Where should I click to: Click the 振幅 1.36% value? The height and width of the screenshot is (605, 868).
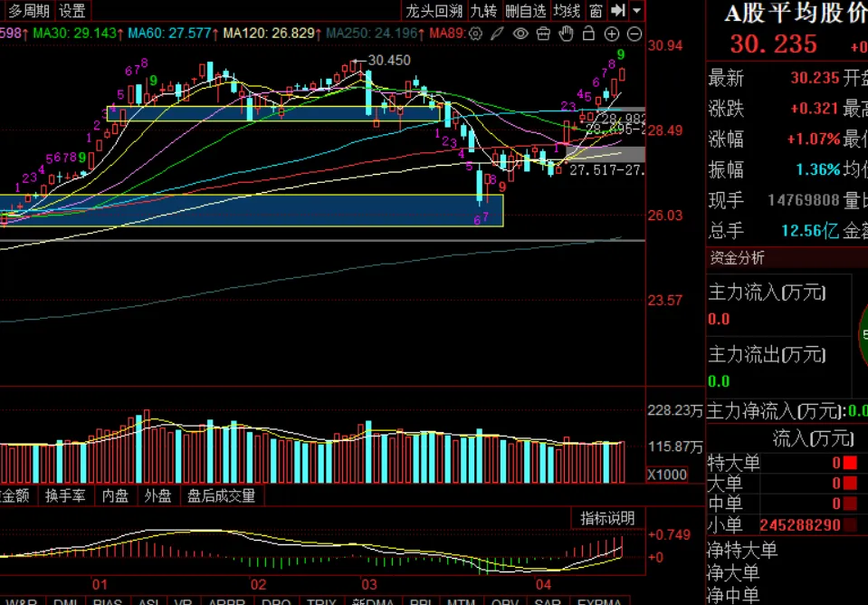[x=818, y=169]
